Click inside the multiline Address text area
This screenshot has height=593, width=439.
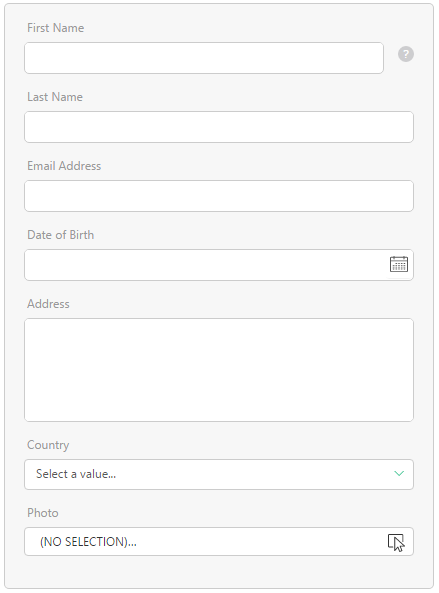pyautogui.click(x=219, y=370)
